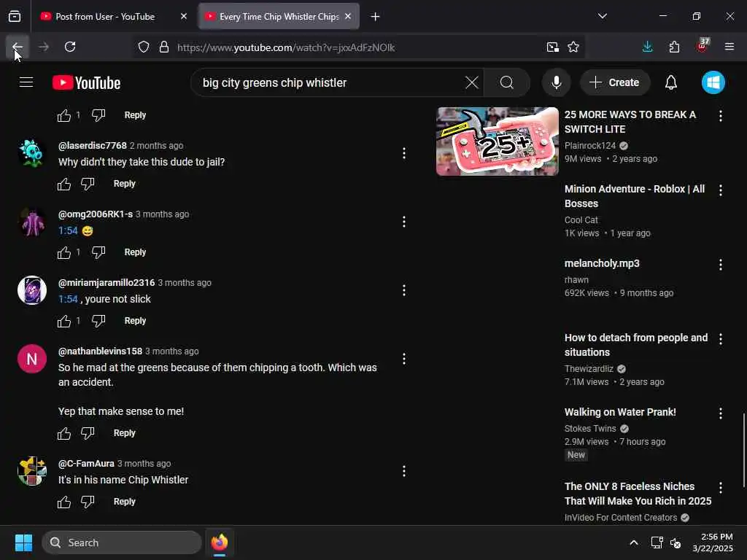Open the taskbar clock and date
747x560 pixels.
coord(712,542)
